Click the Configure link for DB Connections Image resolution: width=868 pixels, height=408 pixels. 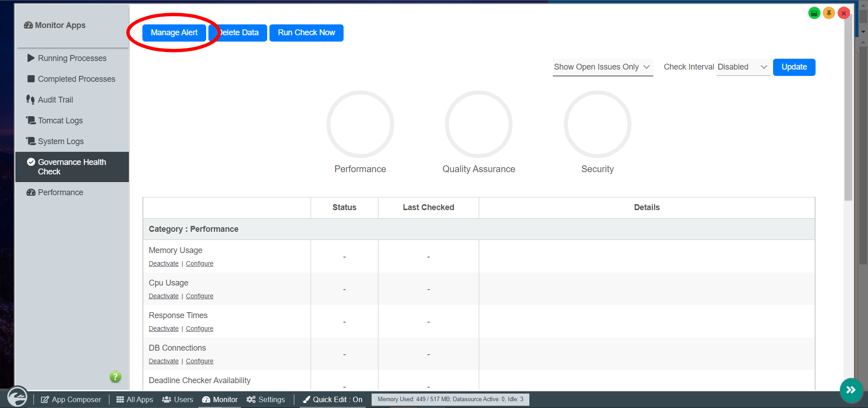(x=199, y=361)
